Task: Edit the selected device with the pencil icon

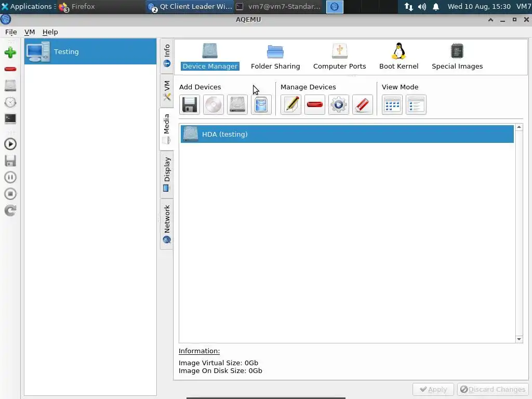Action: (x=291, y=104)
